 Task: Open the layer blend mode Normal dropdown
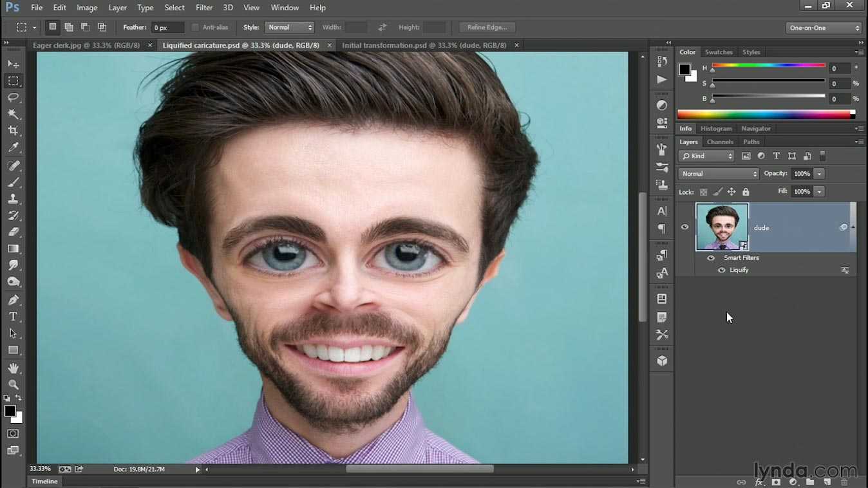pyautogui.click(x=719, y=174)
